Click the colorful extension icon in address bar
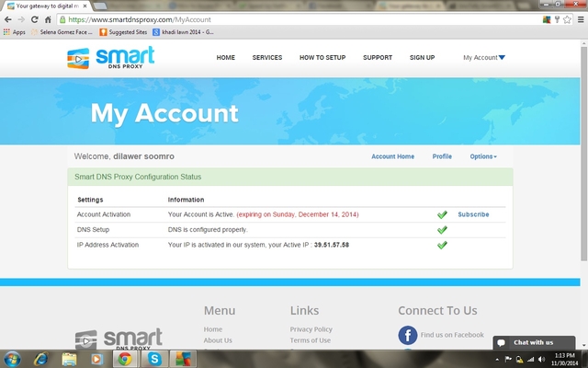 (547, 19)
